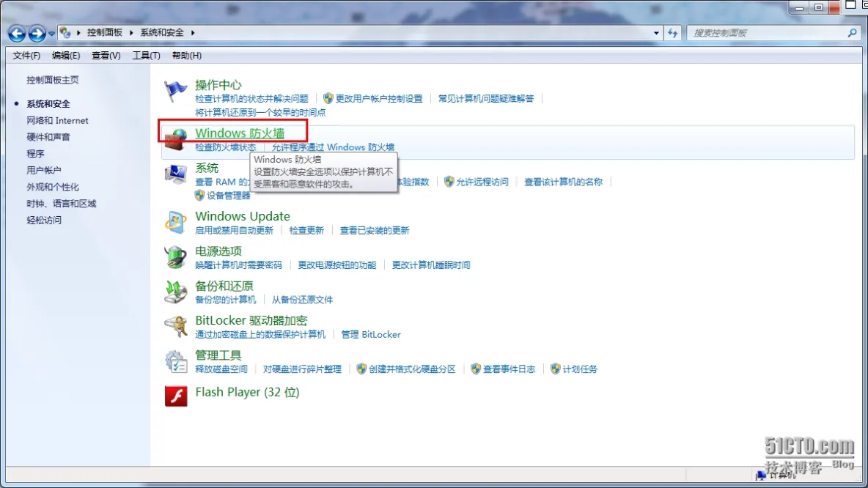This screenshot has width=868, height=488.
Task: Open 设备管理器 link
Action: (x=229, y=196)
